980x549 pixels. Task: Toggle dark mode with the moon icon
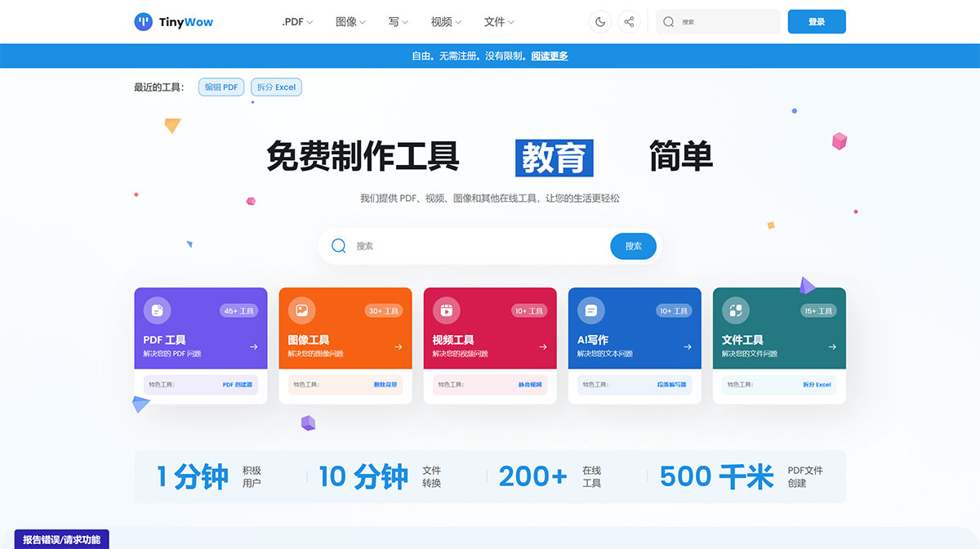pos(600,22)
